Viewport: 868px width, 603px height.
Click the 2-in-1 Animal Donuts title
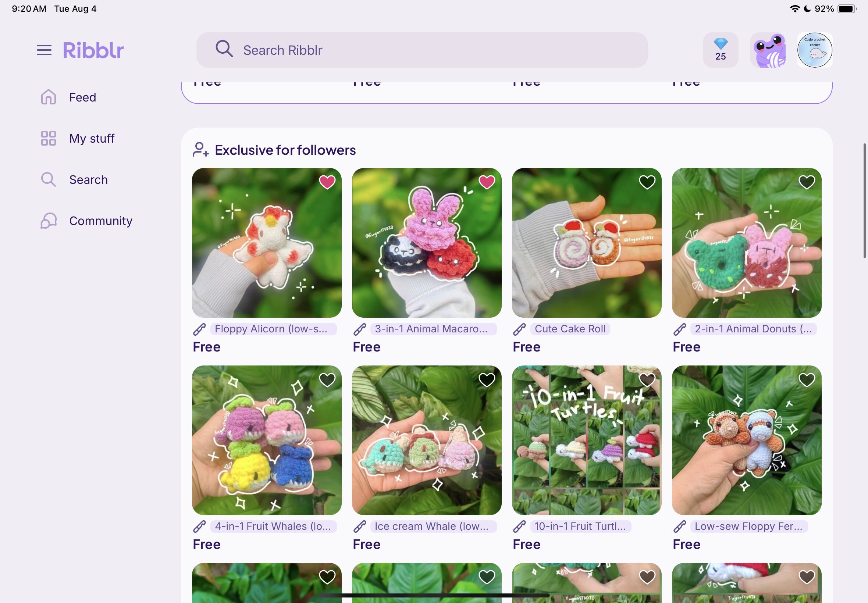point(754,329)
